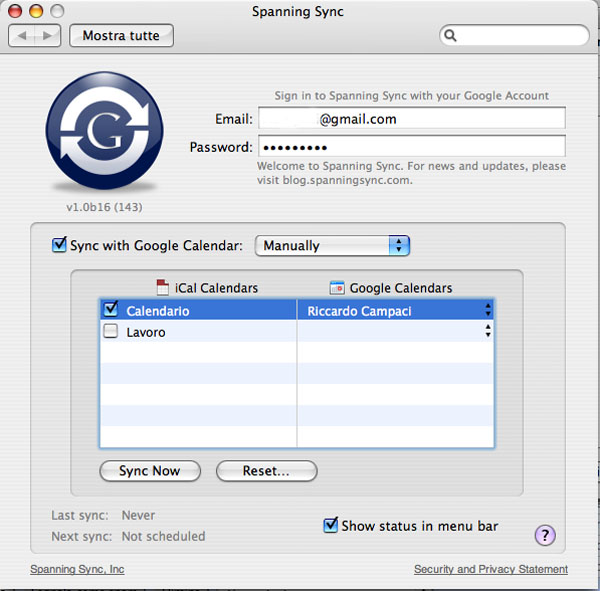The width and height of the screenshot is (600, 591).
Task: Start syncing with Sync Now
Action: tap(150, 470)
